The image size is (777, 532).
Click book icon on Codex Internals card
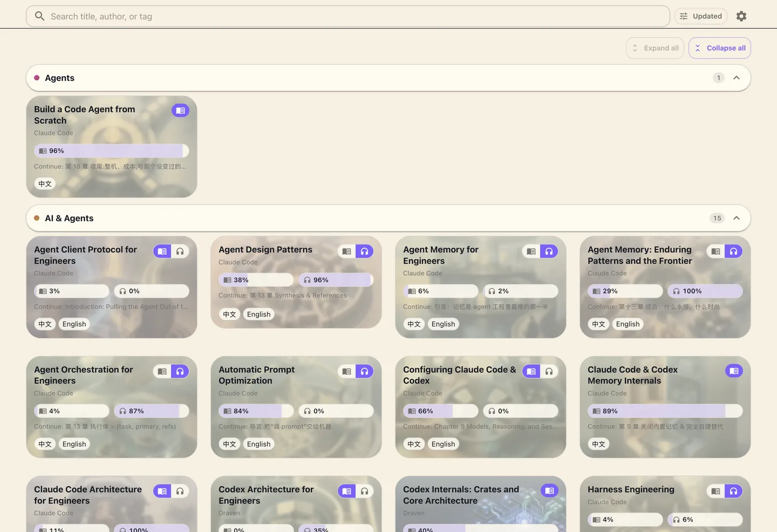pyautogui.click(x=549, y=490)
